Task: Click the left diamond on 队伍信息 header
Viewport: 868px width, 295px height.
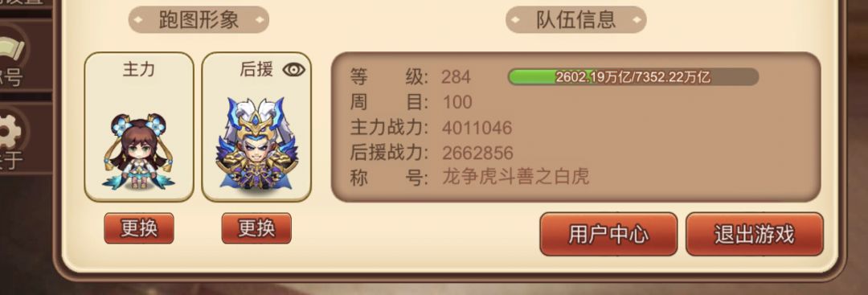Action: click(x=516, y=20)
